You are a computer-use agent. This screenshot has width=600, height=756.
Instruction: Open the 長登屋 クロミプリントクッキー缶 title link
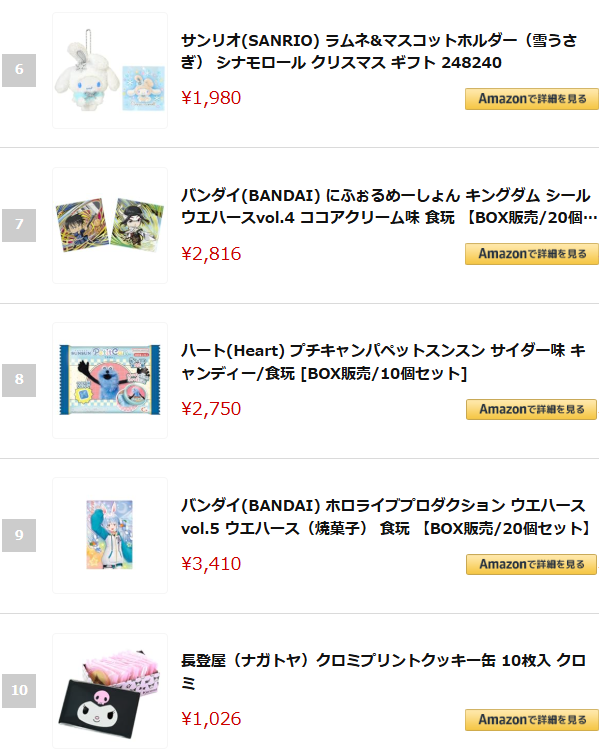point(383,672)
